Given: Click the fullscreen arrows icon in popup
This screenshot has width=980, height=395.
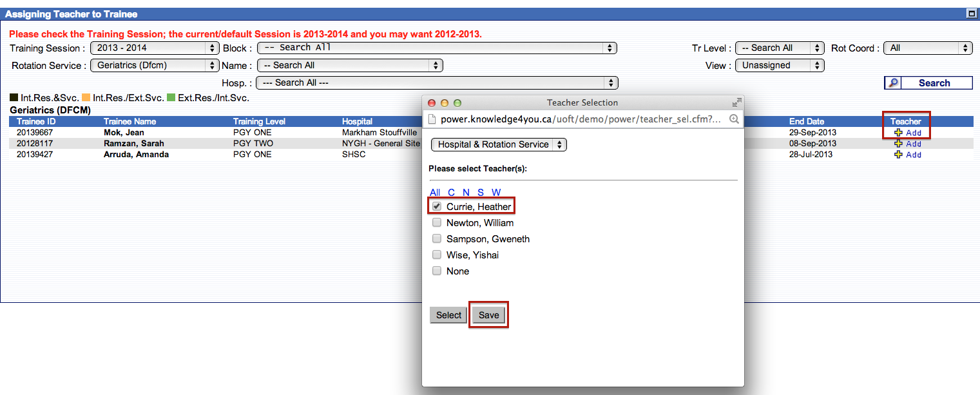Looking at the screenshot, I should (736, 102).
